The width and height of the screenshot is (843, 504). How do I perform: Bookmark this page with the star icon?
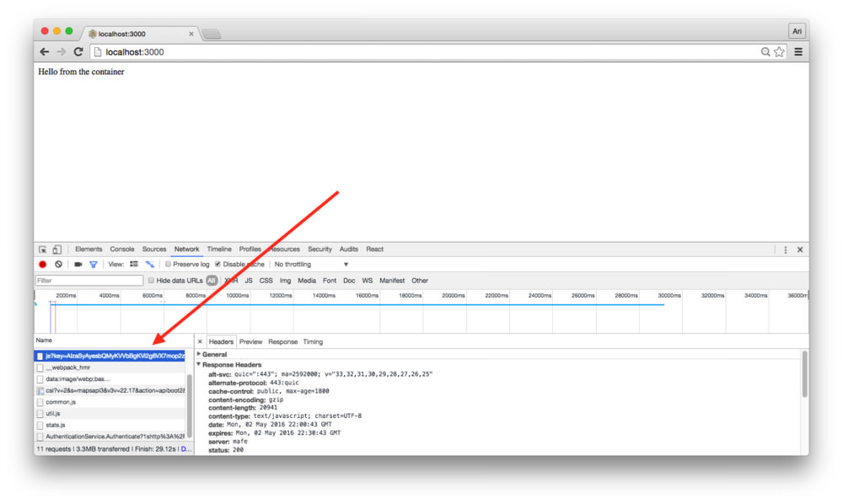(x=779, y=52)
